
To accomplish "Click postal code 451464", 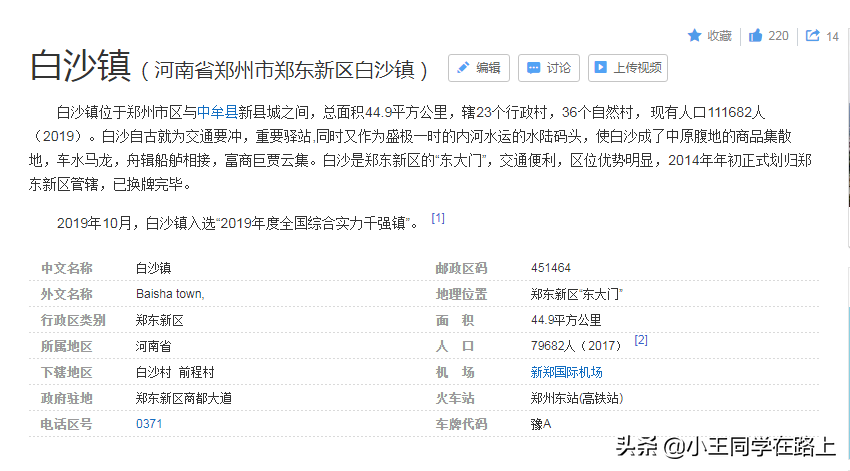I will tap(551, 268).
